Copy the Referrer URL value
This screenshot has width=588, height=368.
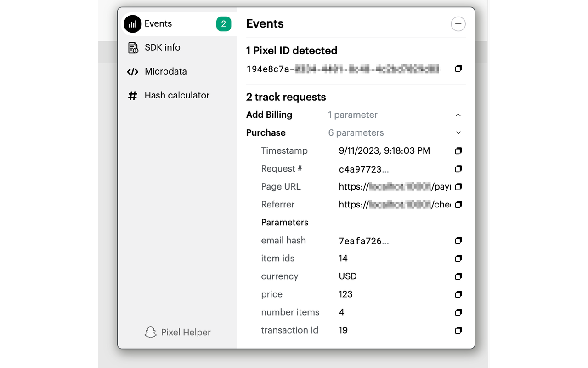pos(458,205)
